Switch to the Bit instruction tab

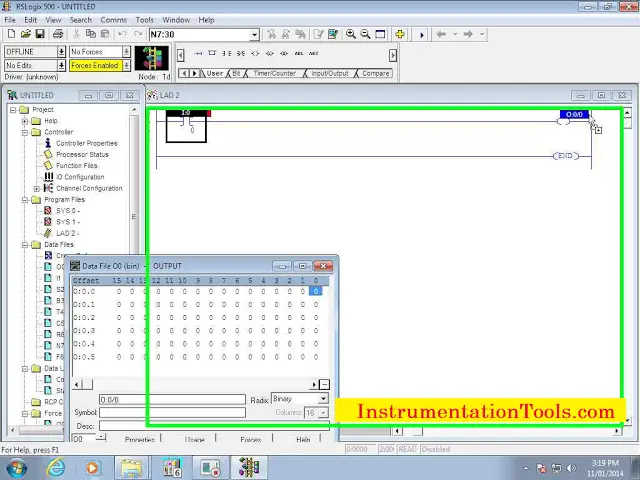tap(236, 73)
